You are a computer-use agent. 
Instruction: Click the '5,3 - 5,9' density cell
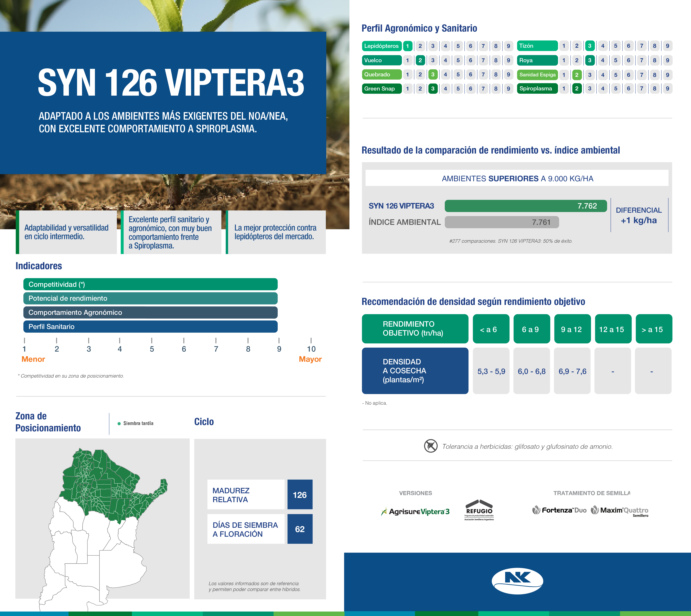click(x=491, y=371)
